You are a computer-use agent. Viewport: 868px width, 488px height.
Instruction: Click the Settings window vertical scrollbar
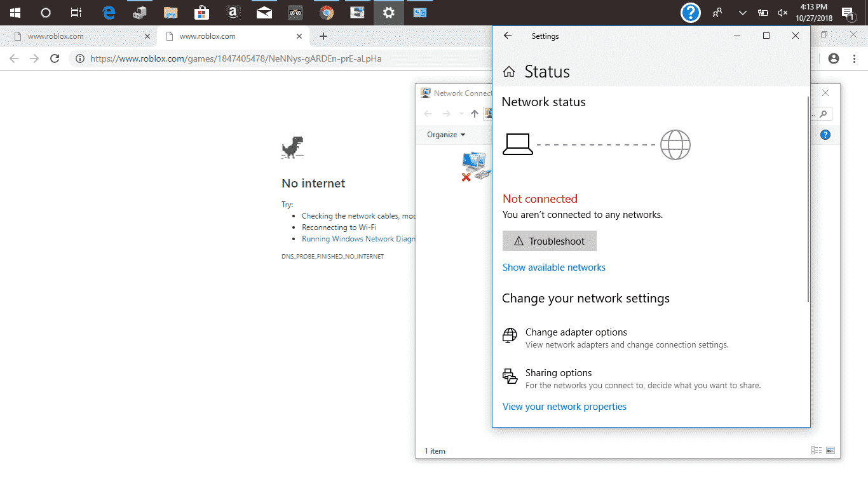[x=808, y=199]
